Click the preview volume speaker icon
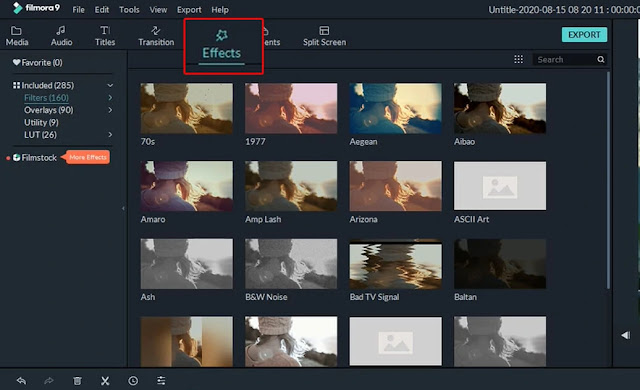640x390 pixels. tap(626, 335)
